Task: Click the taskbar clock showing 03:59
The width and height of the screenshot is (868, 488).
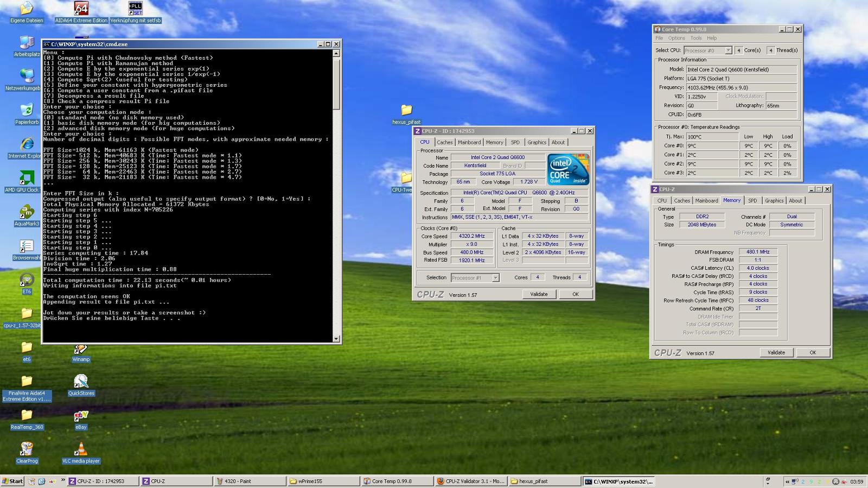Action: point(857,481)
